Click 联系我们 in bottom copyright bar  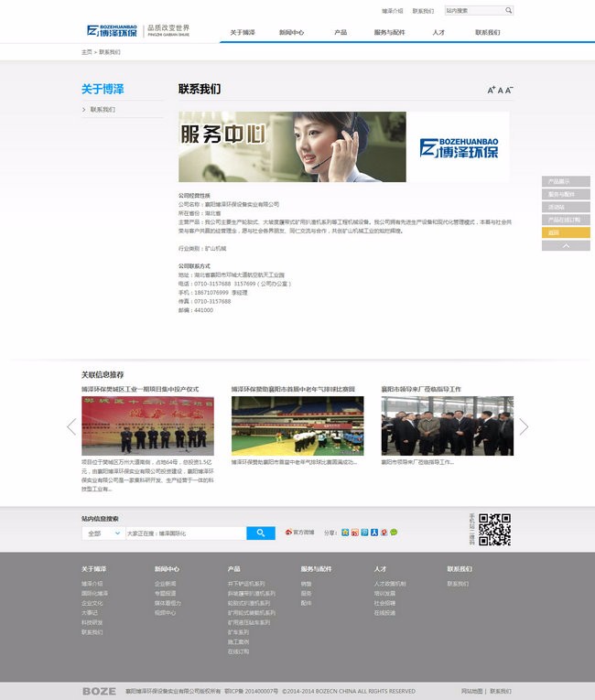[x=501, y=691]
